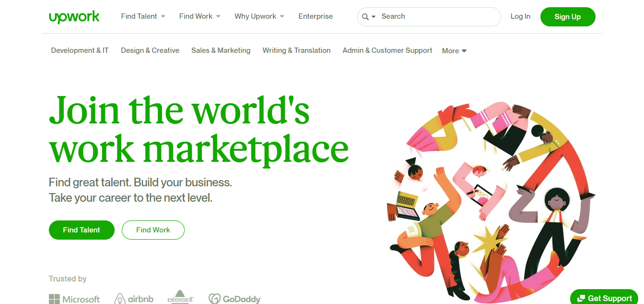Screen dimensions: 644x304
Task: Click the Get Support chat icon
Action: click(x=581, y=298)
